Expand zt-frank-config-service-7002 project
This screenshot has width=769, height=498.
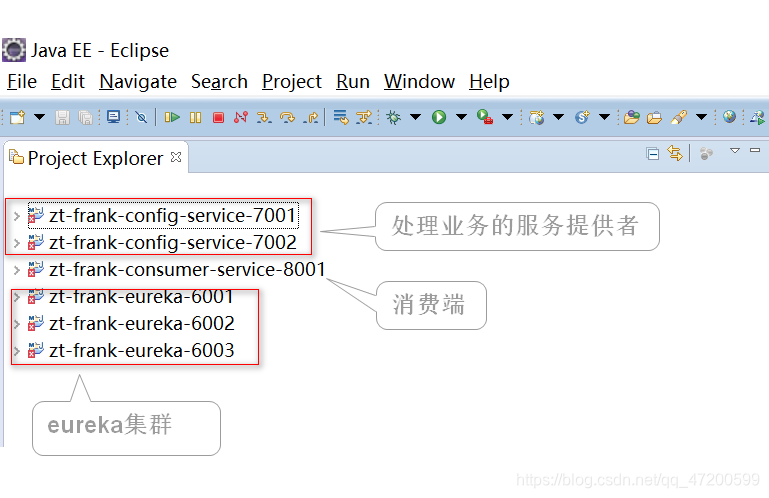point(17,243)
